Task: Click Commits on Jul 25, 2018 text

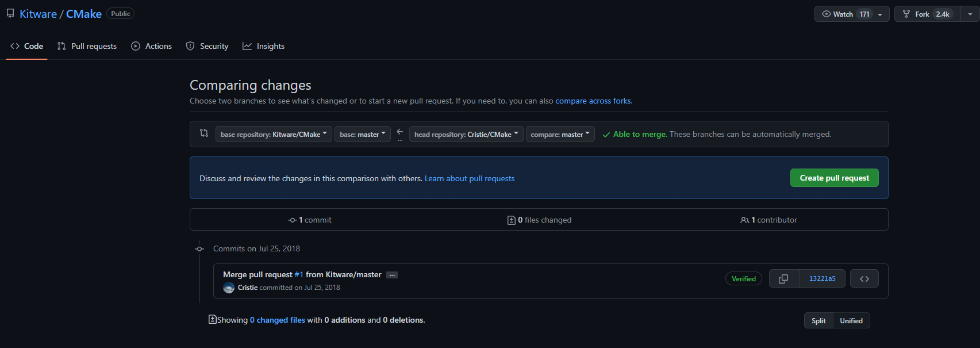Action: click(256, 248)
